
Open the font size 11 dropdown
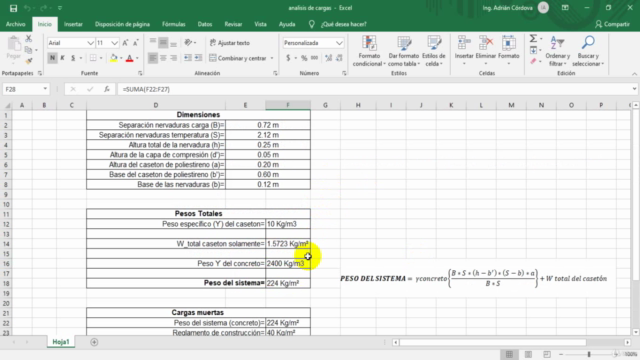point(114,43)
